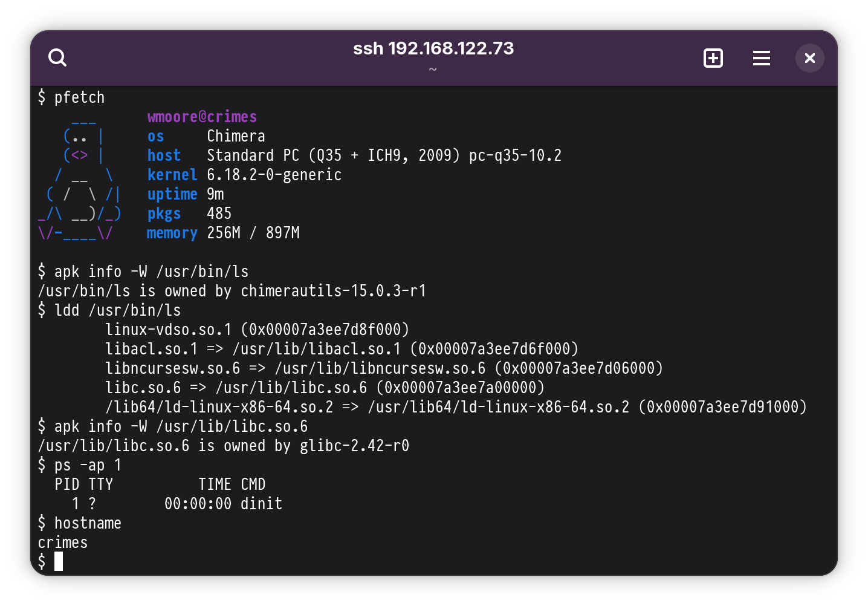The image size is (868, 606).
Task: Click the chimerautils-15.0.3-r1 package name
Action: (333, 291)
